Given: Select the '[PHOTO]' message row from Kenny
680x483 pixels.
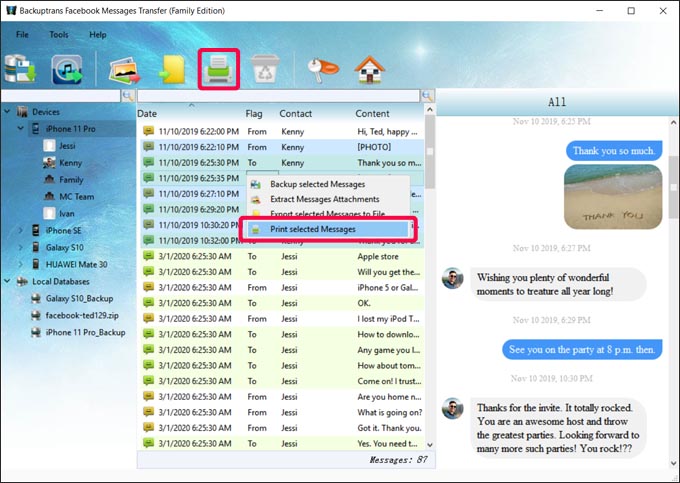Looking at the screenshot, I should pyautogui.click(x=282, y=147).
